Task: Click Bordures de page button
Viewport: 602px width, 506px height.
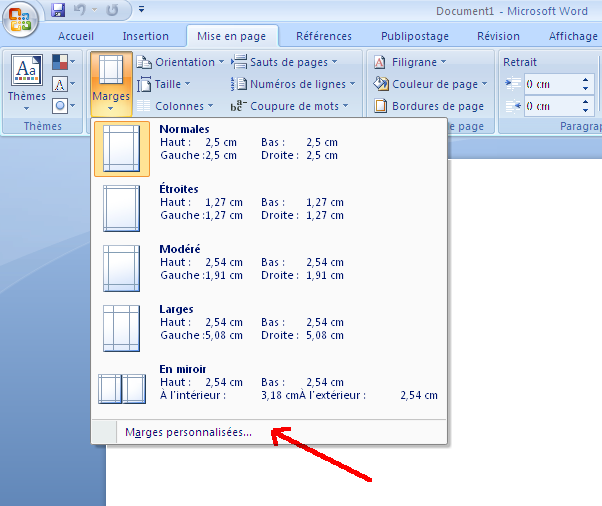Action: coord(429,106)
